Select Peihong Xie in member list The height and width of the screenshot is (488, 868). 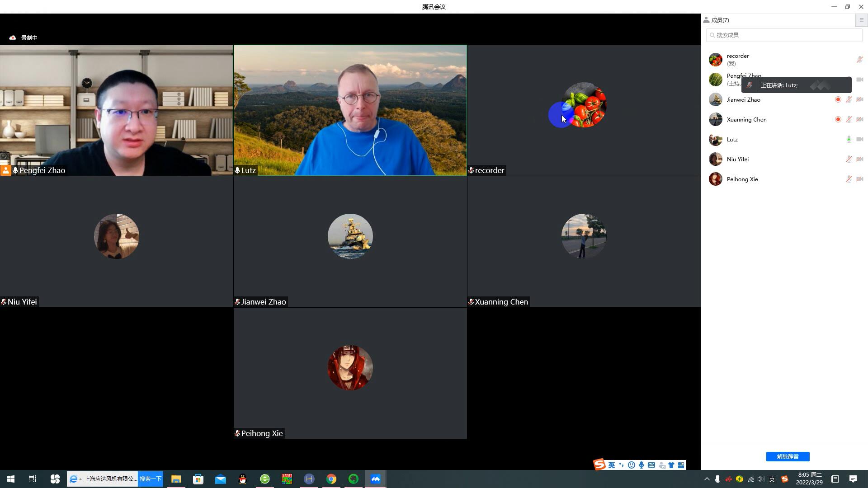pyautogui.click(x=742, y=179)
